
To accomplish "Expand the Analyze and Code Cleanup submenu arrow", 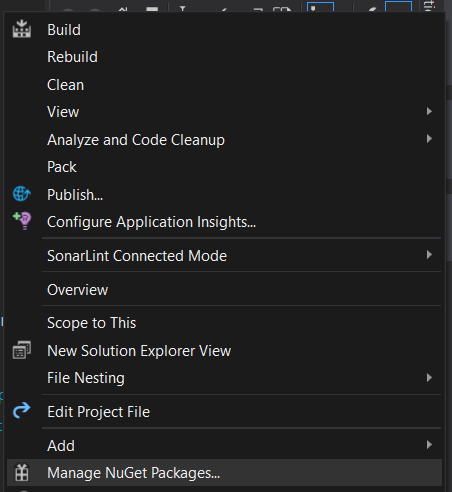I will pyautogui.click(x=429, y=139).
